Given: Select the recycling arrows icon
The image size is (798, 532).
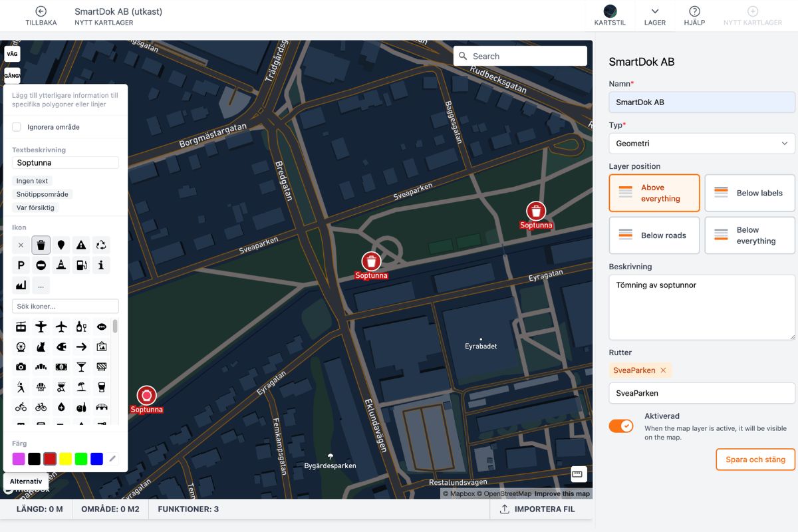Looking at the screenshot, I should [101, 245].
